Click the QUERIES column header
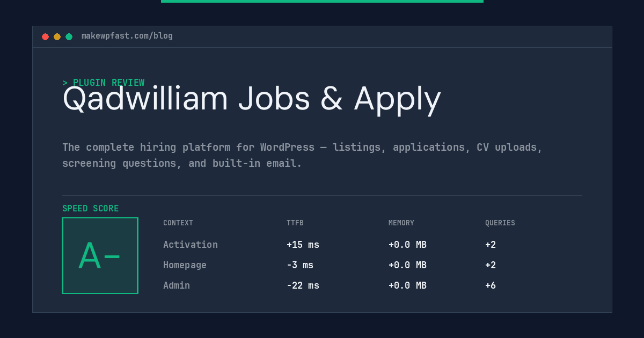 500,223
